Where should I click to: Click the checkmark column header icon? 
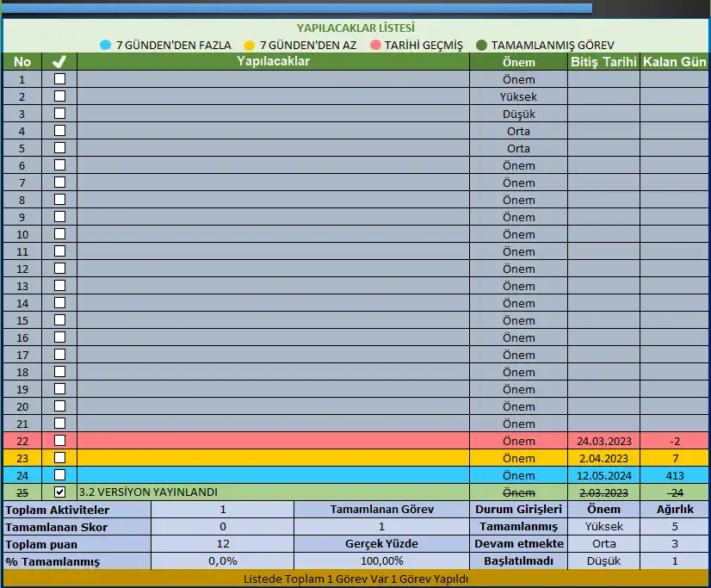coord(59,62)
